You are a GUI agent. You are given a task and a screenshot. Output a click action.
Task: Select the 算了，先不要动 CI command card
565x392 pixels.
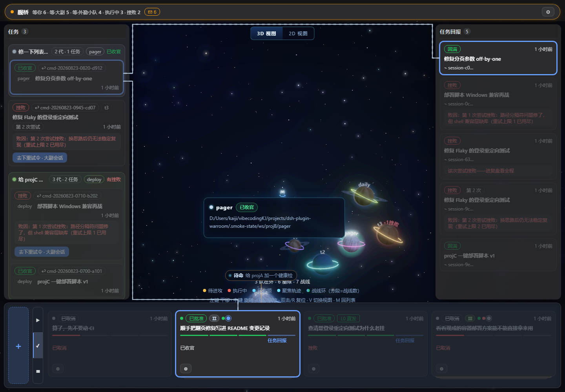109,344
